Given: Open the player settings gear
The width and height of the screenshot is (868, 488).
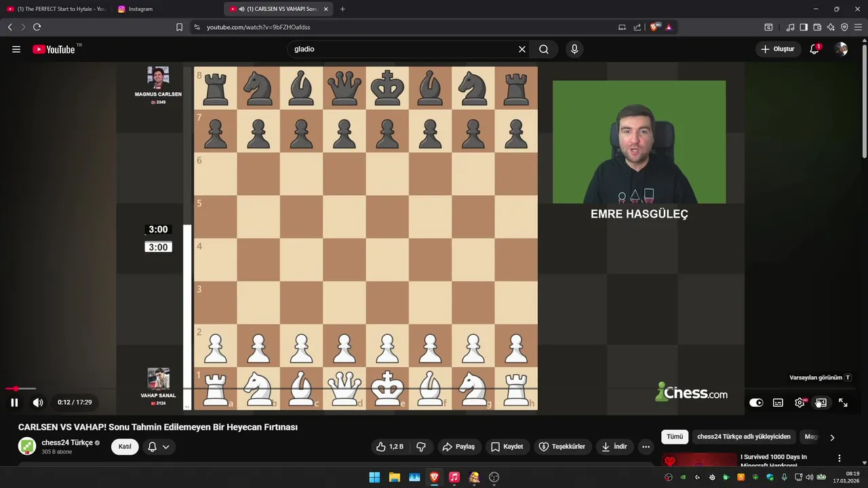Looking at the screenshot, I should click(x=800, y=403).
